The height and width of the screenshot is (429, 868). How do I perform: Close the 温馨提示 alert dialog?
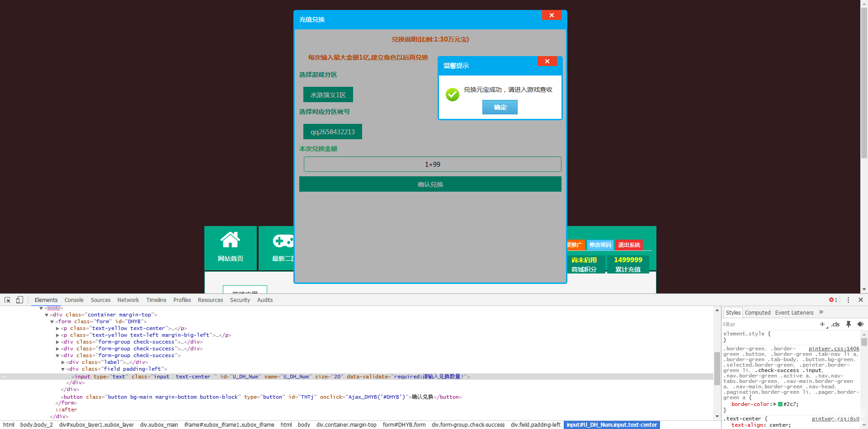click(x=547, y=61)
